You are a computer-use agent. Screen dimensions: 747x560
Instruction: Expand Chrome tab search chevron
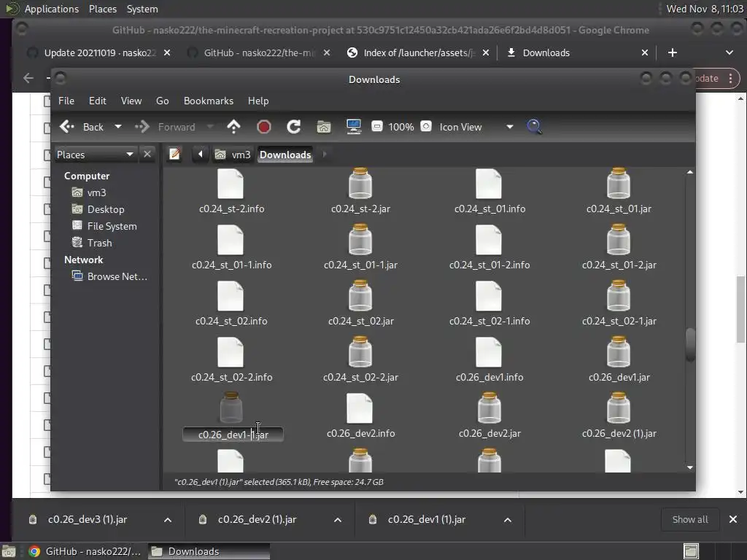tap(729, 52)
